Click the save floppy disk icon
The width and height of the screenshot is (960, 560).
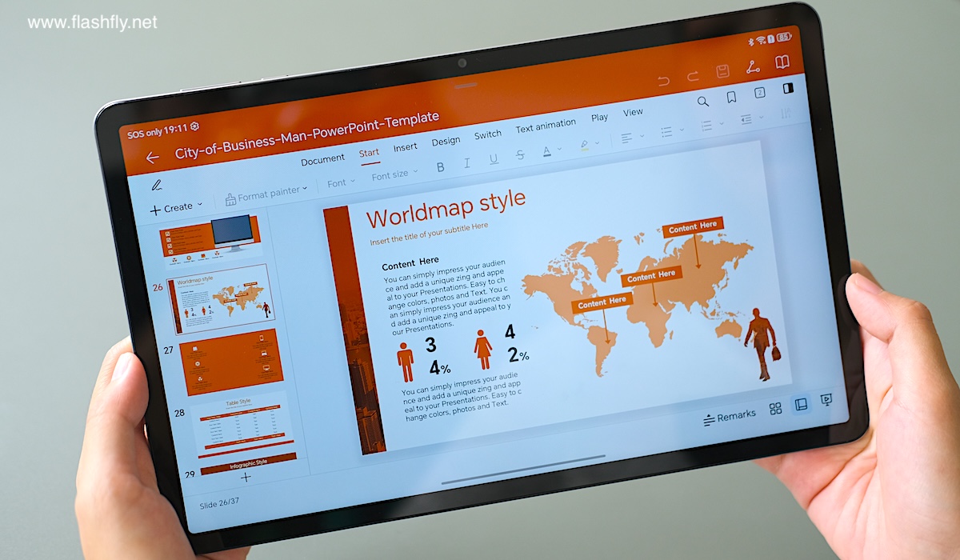pyautogui.click(x=722, y=71)
